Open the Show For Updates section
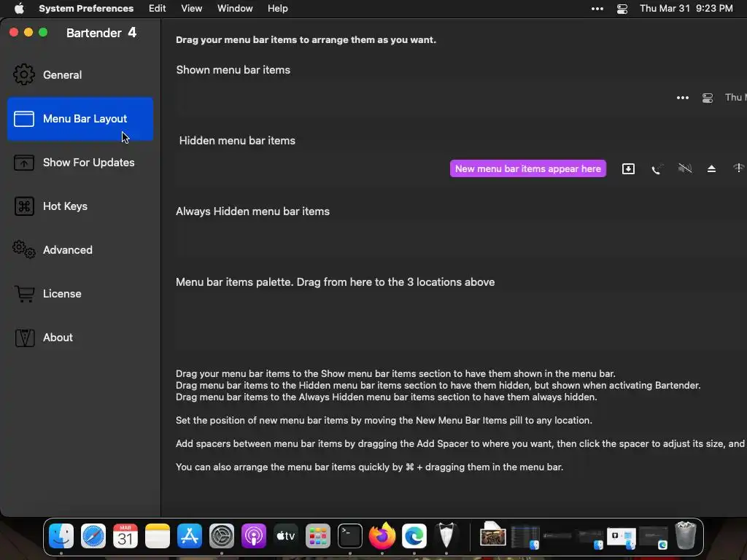The width and height of the screenshot is (747, 560). click(80, 163)
